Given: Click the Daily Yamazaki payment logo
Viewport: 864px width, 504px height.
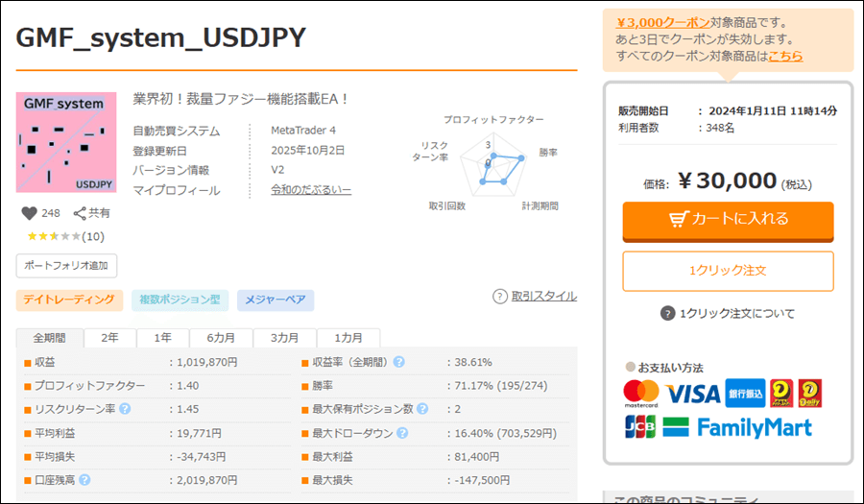Looking at the screenshot, I should [x=810, y=394].
